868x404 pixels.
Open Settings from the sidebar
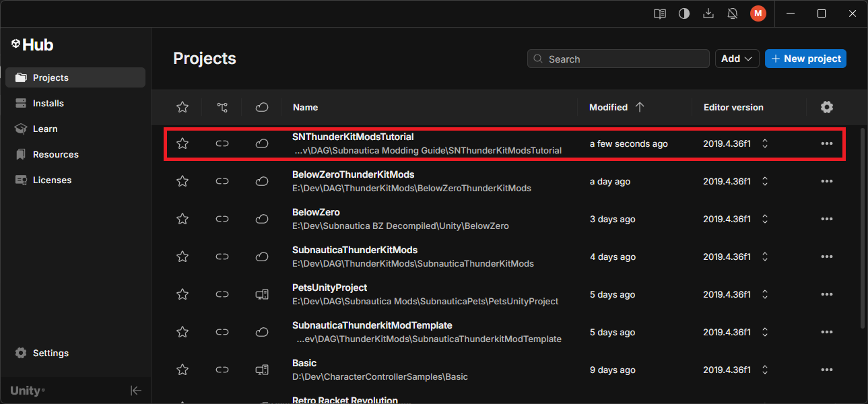click(x=50, y=352)
